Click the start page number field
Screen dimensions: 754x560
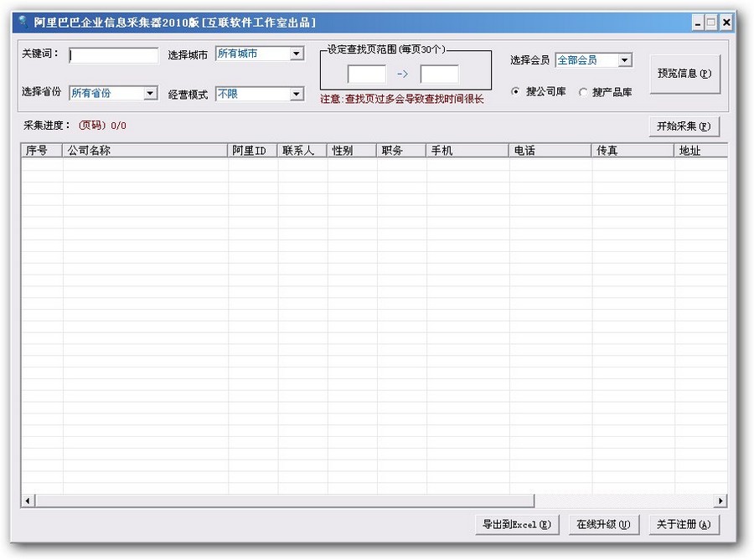tap(366, 74)
